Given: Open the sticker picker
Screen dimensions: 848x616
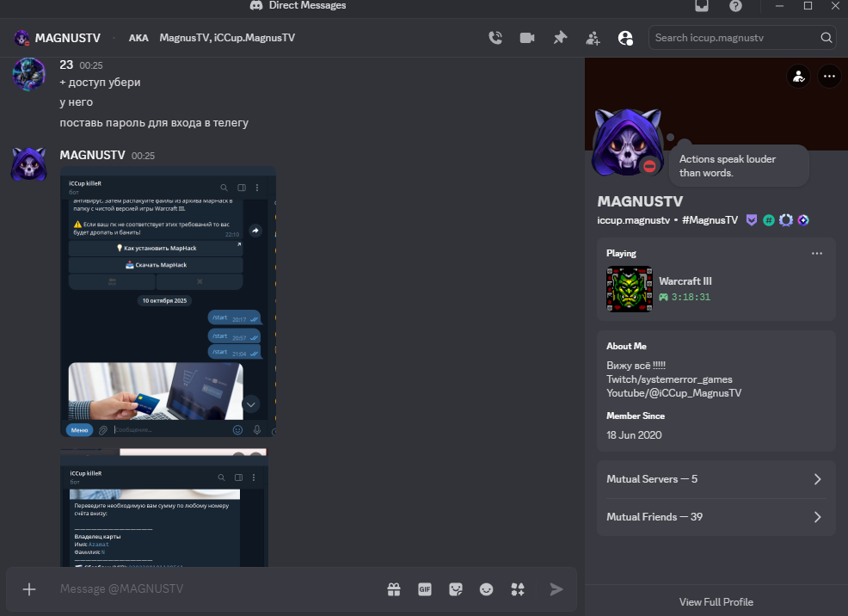Looking at the screenshot, I should [456, 589].
